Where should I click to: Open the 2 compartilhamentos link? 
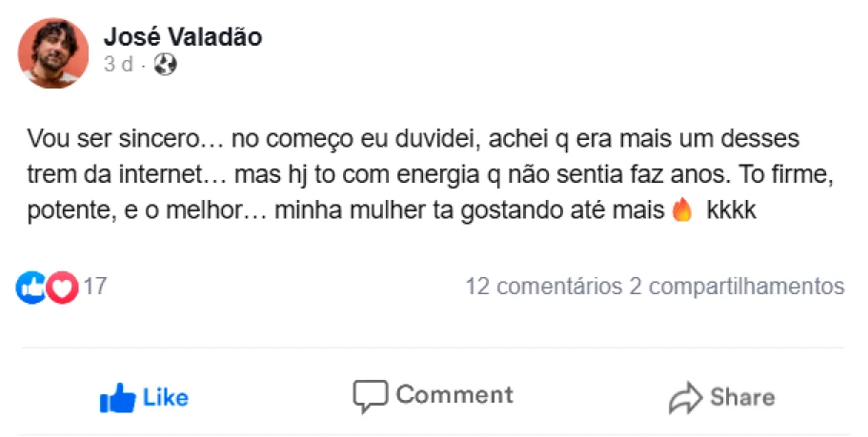coord(737,287)
